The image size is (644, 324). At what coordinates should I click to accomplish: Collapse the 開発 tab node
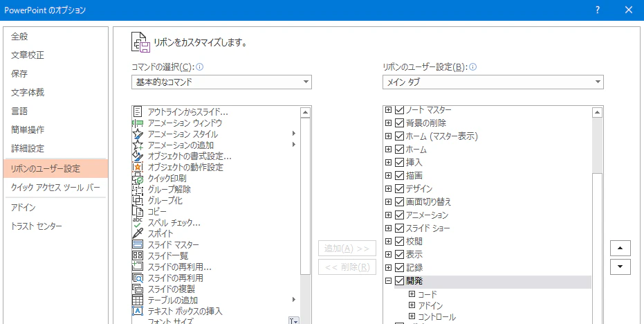click(388, 281)
